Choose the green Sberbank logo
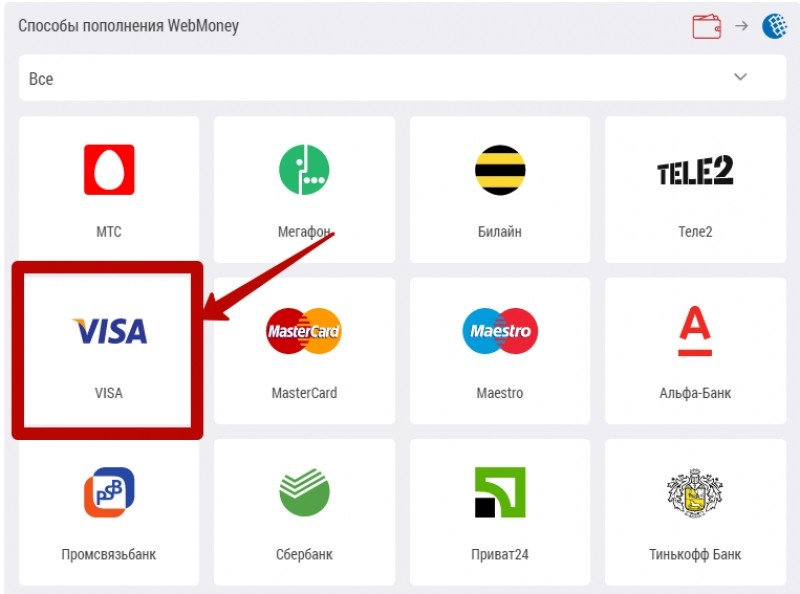 pos(304,492)
